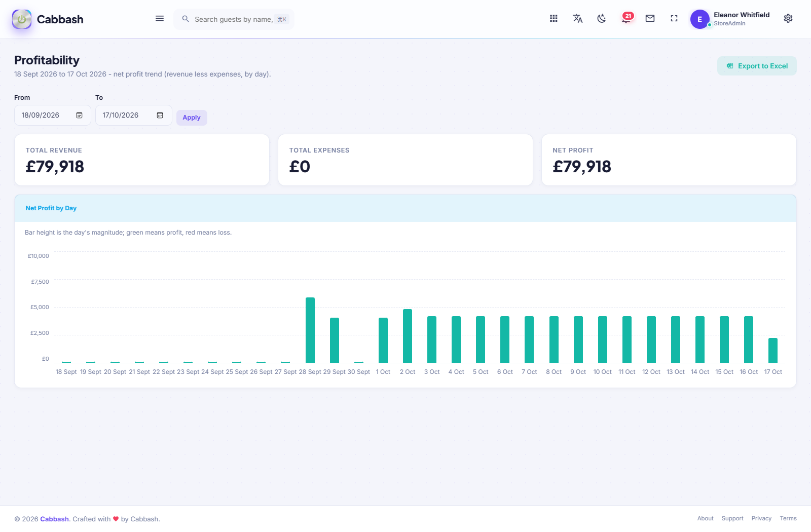Click the 2 Oct profit bar
The image size is (811, 532).
[408, 336]
